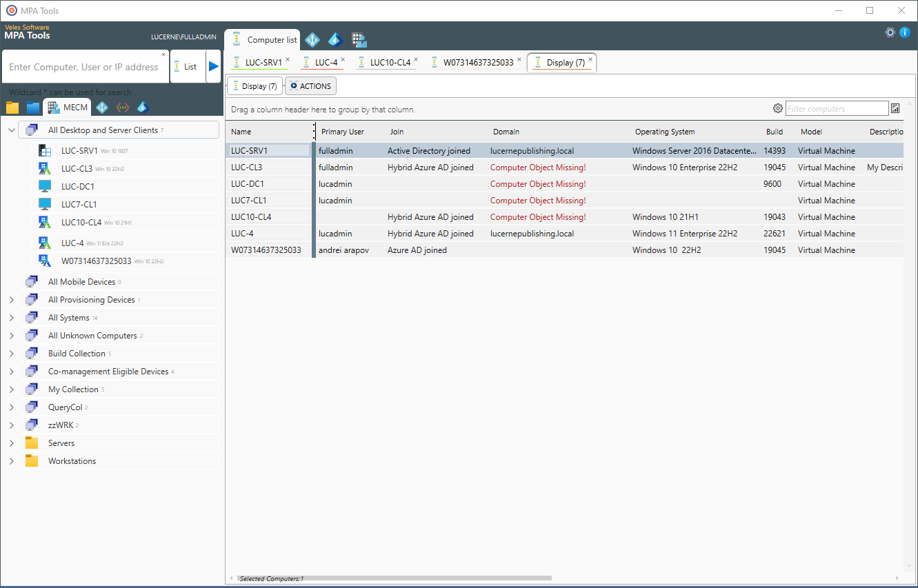Expand Build Collection

tap(11, 354)
